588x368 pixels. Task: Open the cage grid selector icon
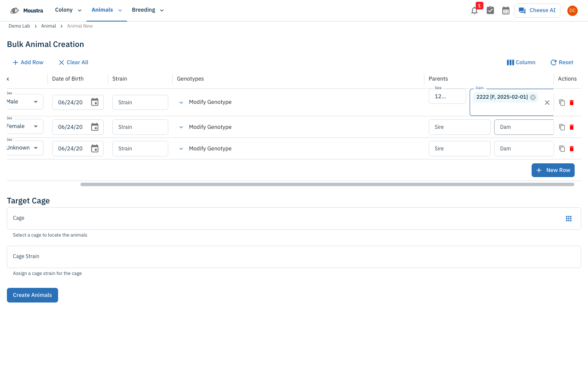coord(569,218)
